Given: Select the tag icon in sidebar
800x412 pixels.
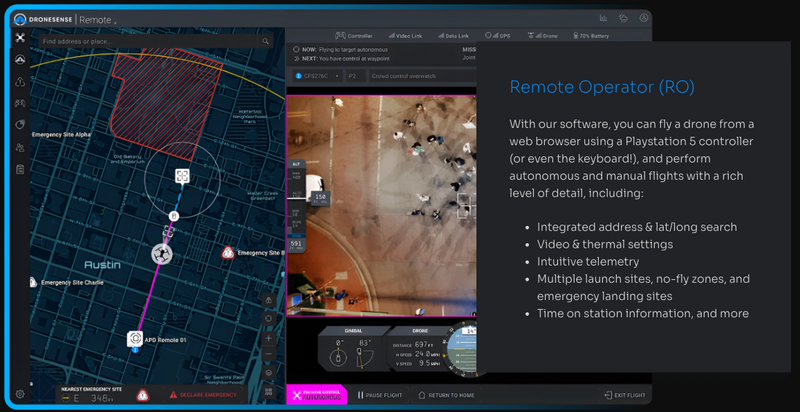Looking at the screenshot, I should pos(20,125).
